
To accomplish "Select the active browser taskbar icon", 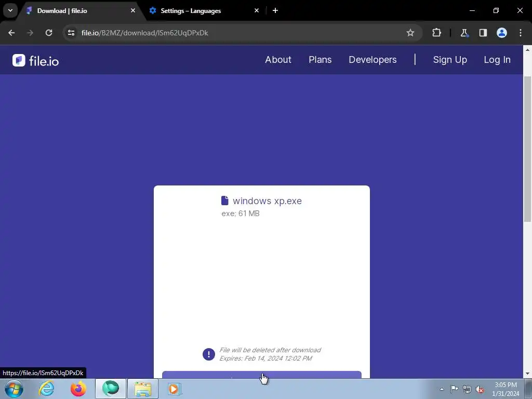I will (111, 389).
